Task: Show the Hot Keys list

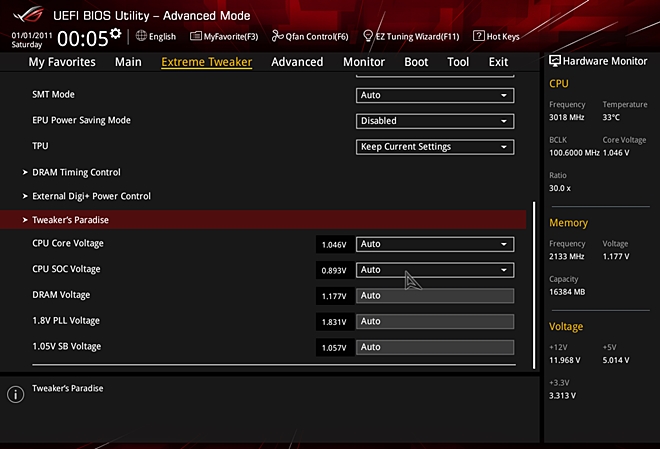Action: [496, 36]
